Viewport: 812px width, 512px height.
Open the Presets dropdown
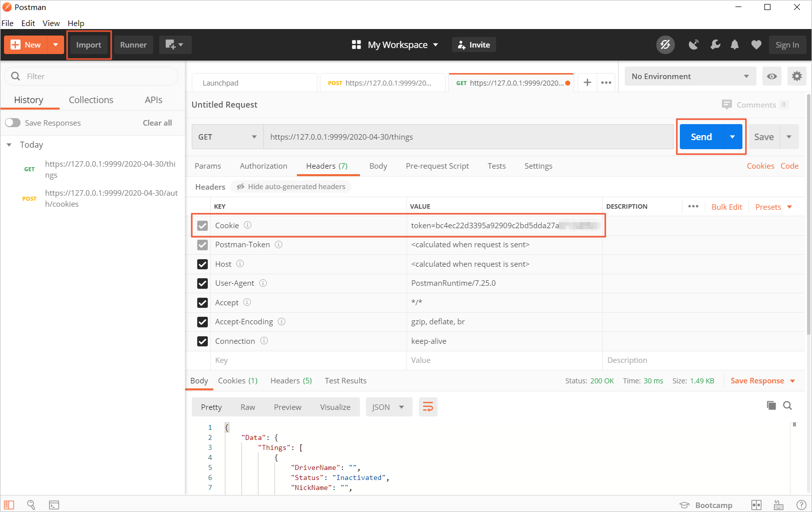pos(773,207)
